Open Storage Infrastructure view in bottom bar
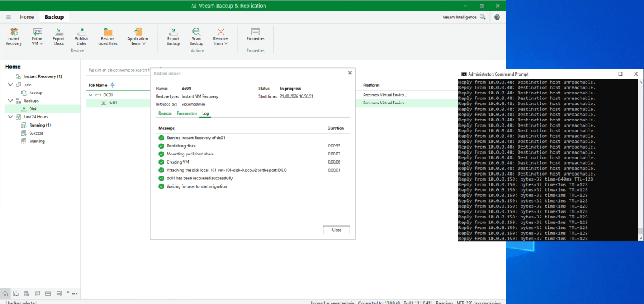Viewport: 644px width, 304px height. tap(37, 294)
